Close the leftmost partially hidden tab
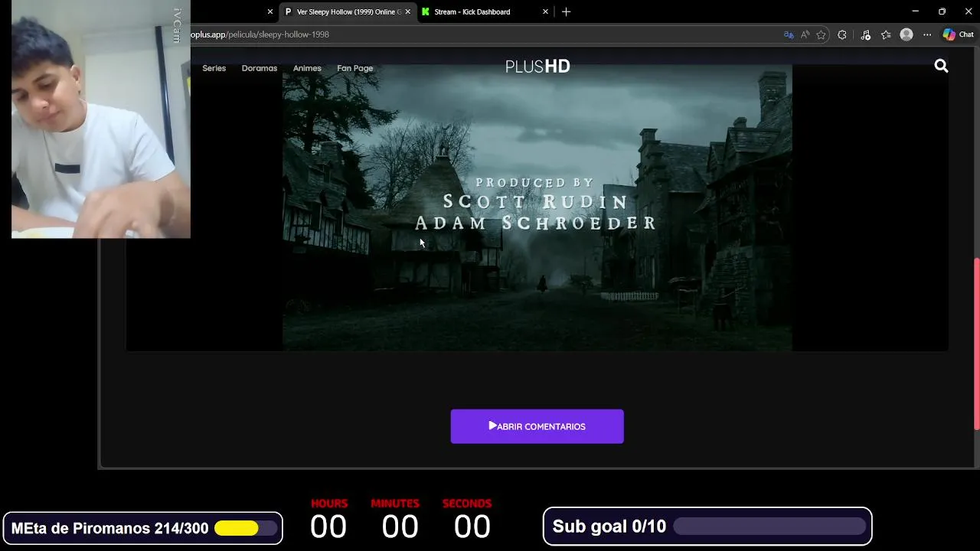980x551 pixels. (x=269, y=11)
